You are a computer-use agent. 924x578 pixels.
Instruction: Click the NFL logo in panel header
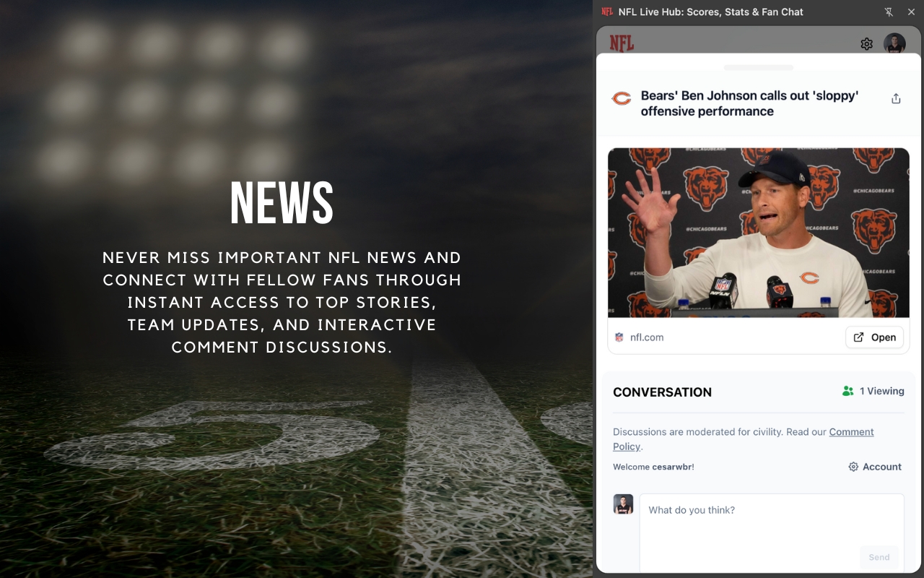pos(622,43)
